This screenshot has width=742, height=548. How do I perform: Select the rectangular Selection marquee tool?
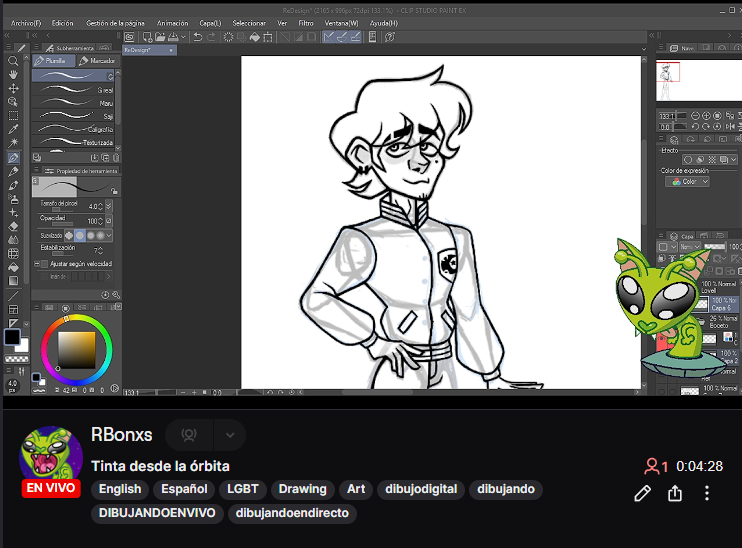click(13, 116)
